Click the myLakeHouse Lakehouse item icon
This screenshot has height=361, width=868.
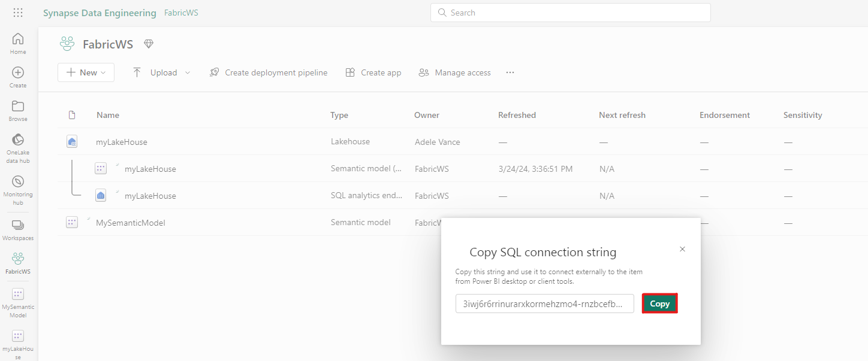coord(72,141)
